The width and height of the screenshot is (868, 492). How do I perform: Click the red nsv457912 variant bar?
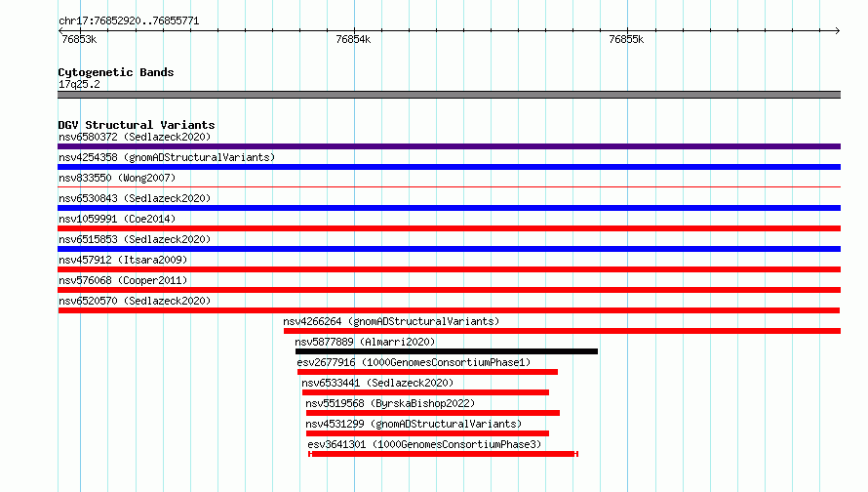(x=449, y=269)
